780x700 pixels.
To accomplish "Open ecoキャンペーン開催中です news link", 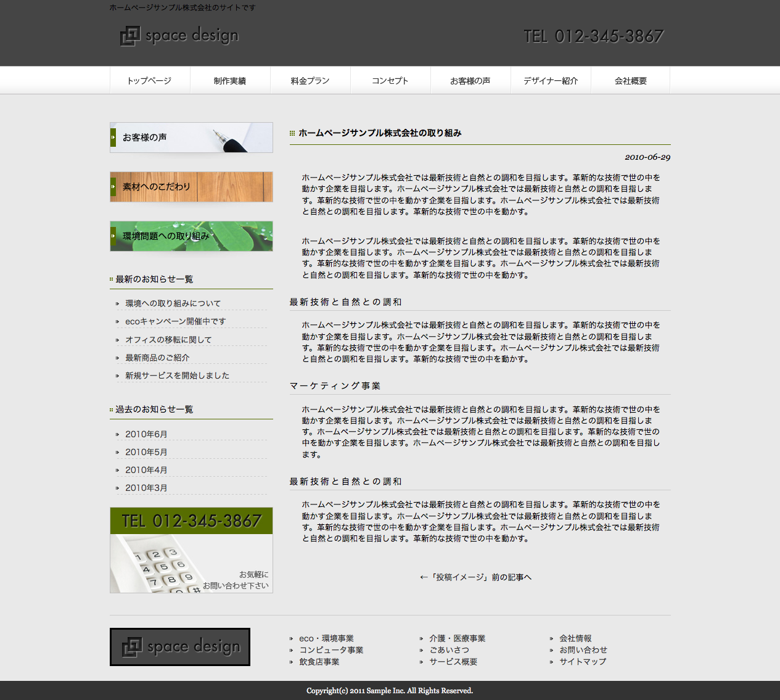I will click(x=176, y=321).
